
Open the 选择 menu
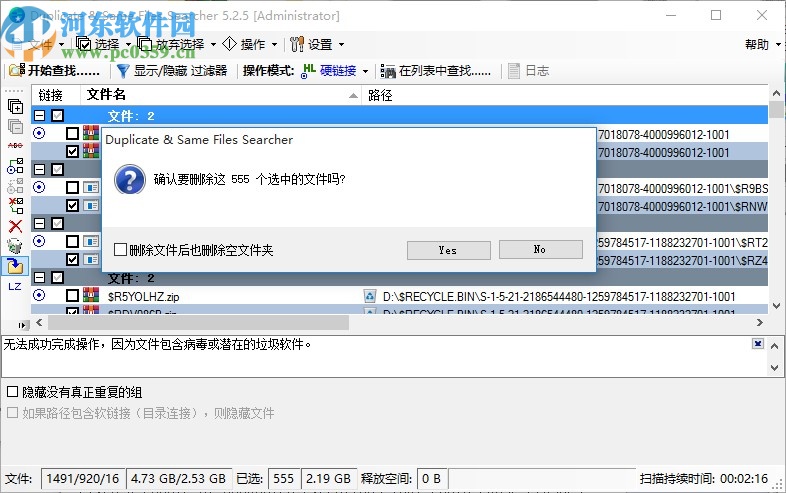[107, 45]
